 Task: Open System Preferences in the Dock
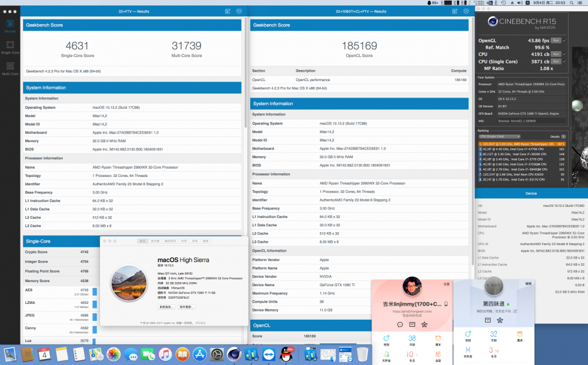217,354
